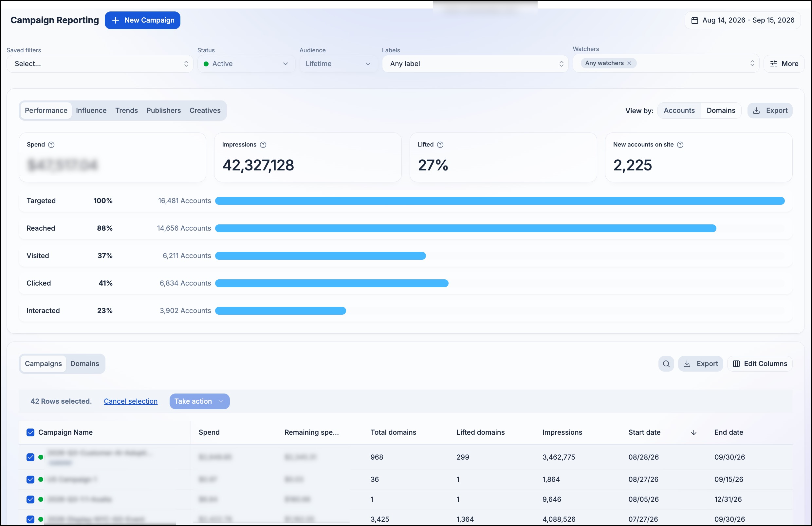Open Take action dropdown
The height and width of the screenshot is (526, 812).
pyautogui.click(x=200, y=401)
